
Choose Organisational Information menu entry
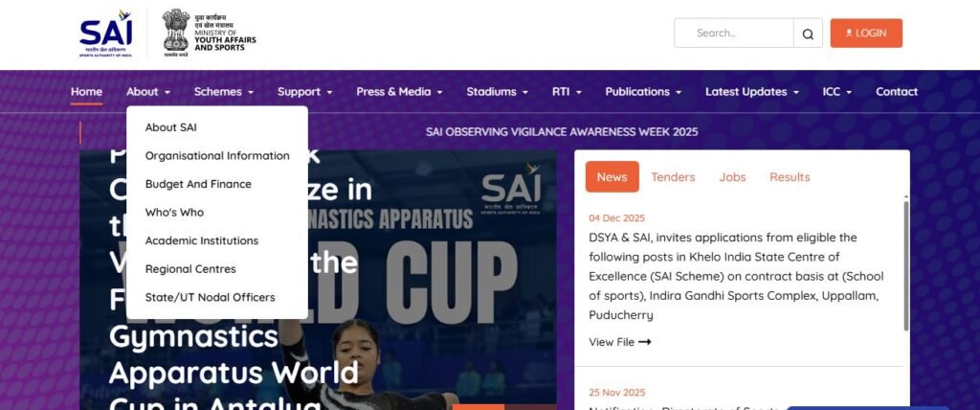(217, 156)
